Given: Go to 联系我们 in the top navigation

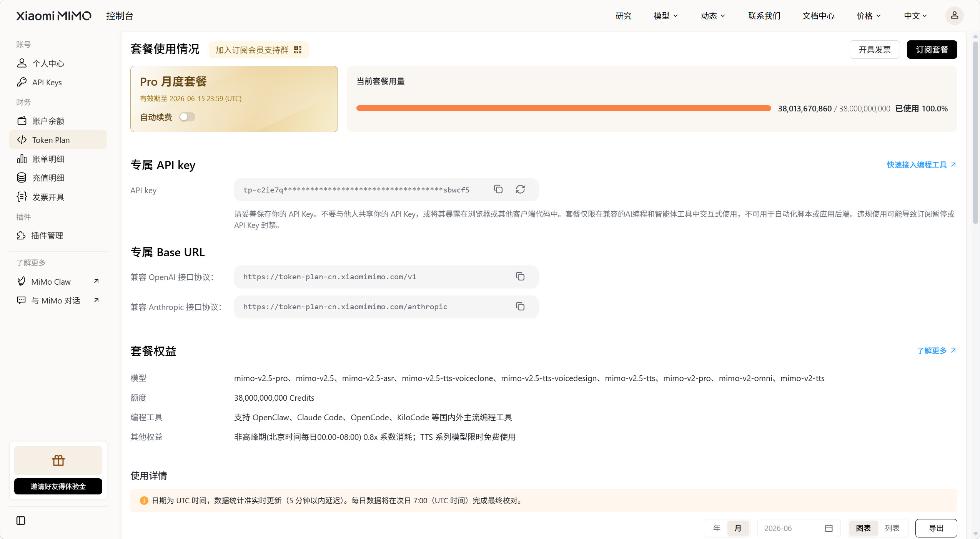Looking at the screenshot, I should click(x=764, y=16).
